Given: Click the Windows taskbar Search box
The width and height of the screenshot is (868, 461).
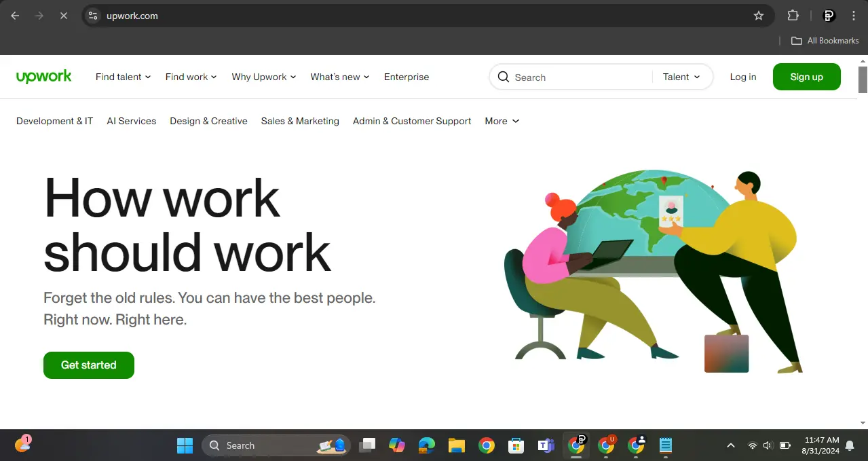Looking at the screenshot, I should (x=276, y=445).
